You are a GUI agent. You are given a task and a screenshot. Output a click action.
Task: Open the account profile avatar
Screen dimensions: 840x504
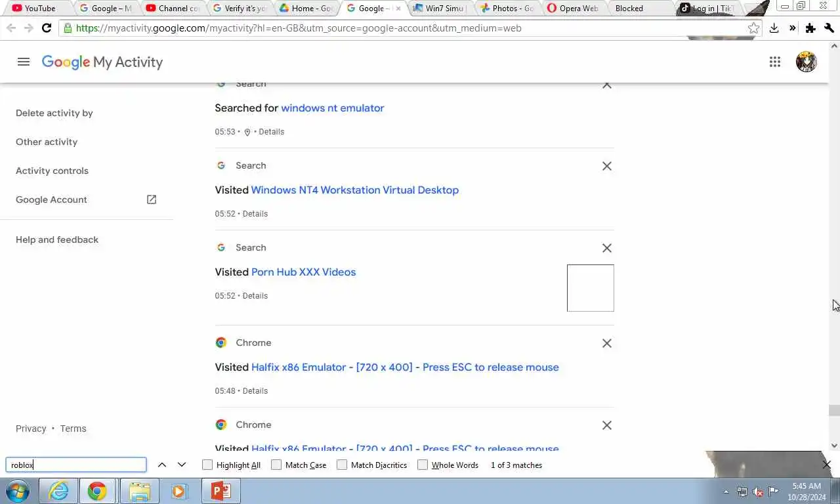tap(806, 62)
